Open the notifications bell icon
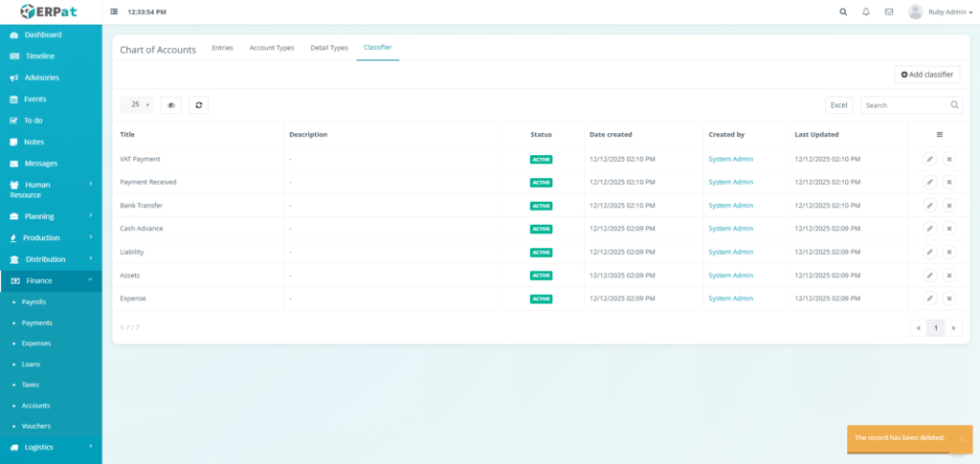 click(866, 12)
